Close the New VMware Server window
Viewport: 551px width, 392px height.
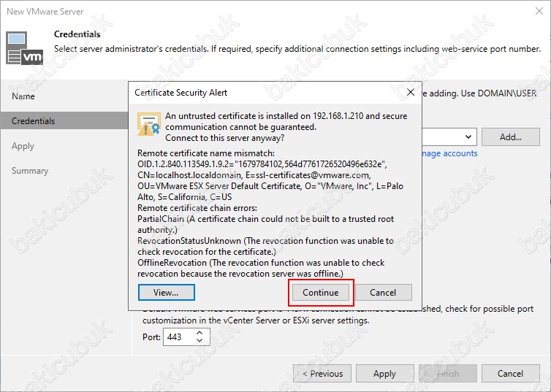pyautogui.click(x=539, y=11)
